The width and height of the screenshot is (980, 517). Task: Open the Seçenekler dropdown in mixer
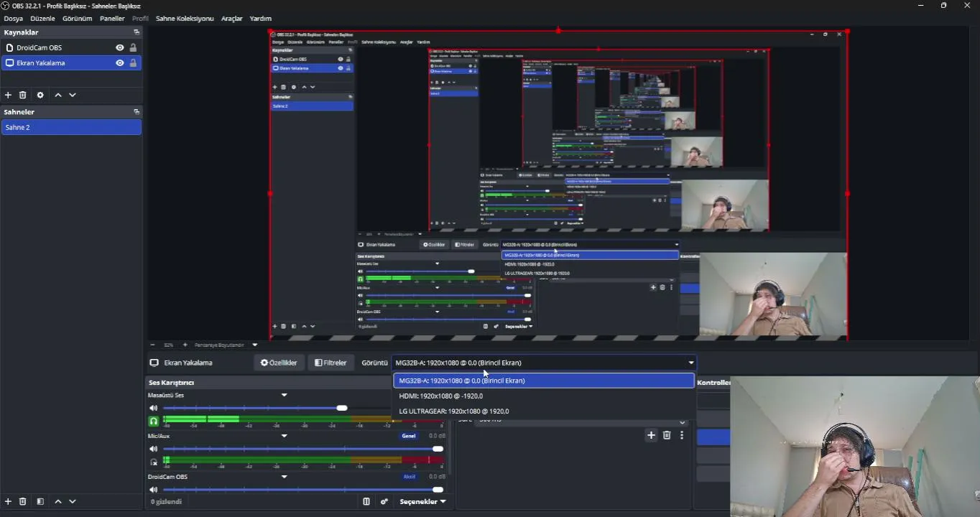tap(422, 501)
